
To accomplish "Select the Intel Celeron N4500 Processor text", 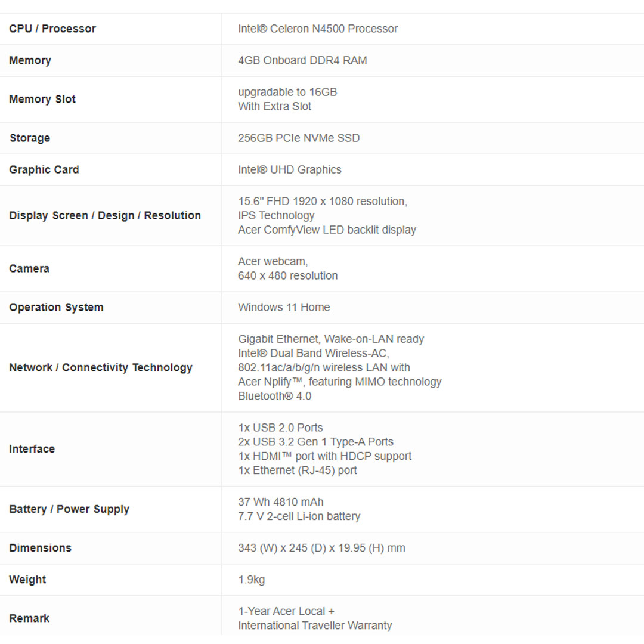I will [x=317, y=29].
